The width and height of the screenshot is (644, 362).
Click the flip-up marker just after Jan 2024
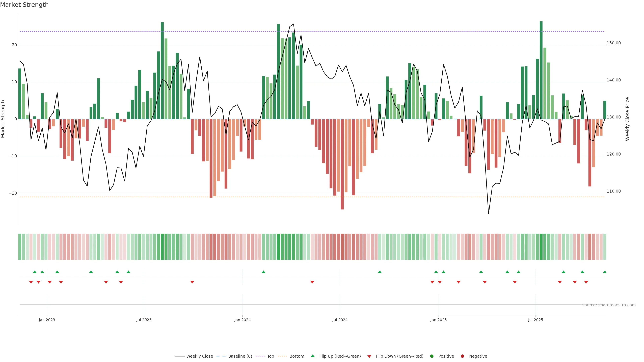(263, 272)
